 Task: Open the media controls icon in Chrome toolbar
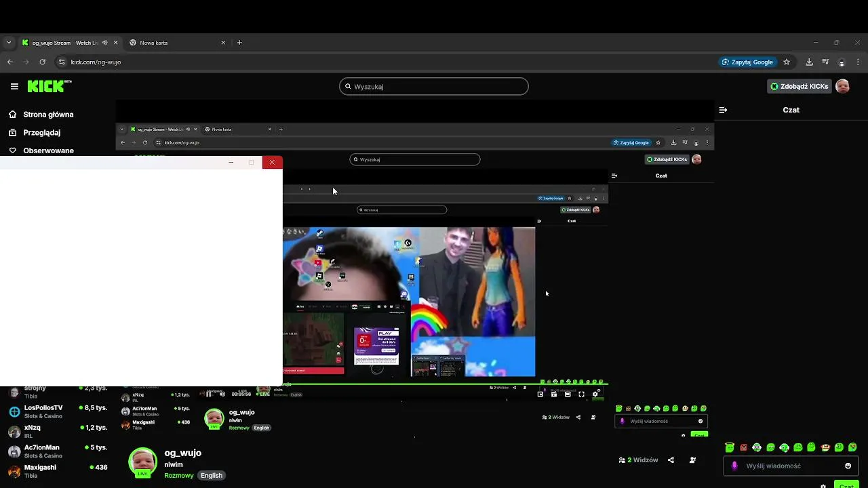coord(825,62)
